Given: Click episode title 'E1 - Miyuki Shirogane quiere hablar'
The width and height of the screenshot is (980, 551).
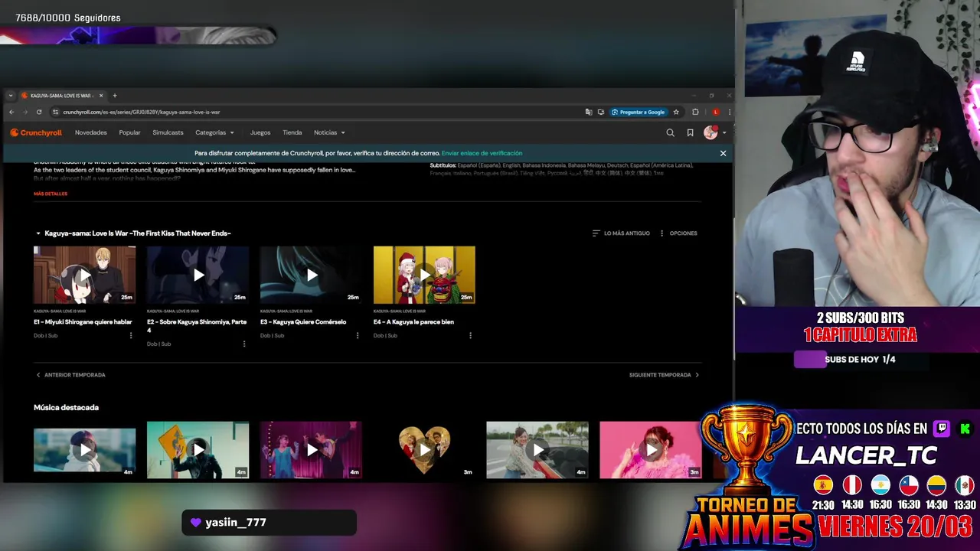Looking at the screenshot, I should pos(83,322).
